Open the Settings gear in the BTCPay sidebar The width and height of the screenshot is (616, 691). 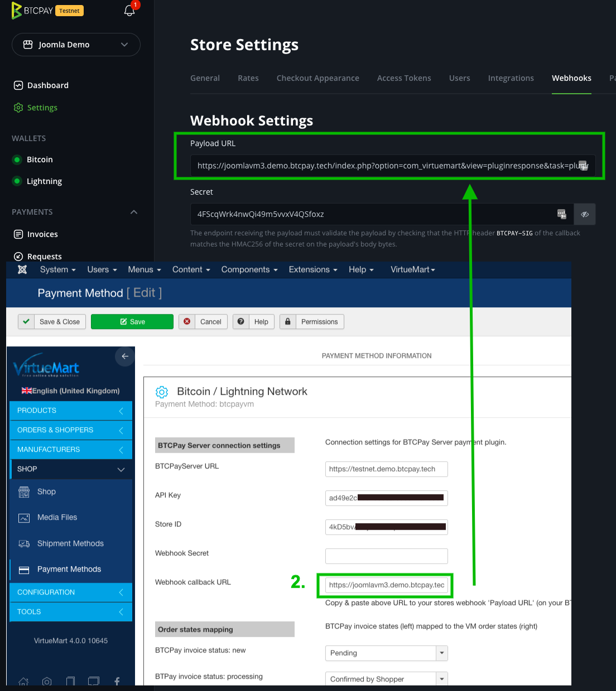pos(18,107)
